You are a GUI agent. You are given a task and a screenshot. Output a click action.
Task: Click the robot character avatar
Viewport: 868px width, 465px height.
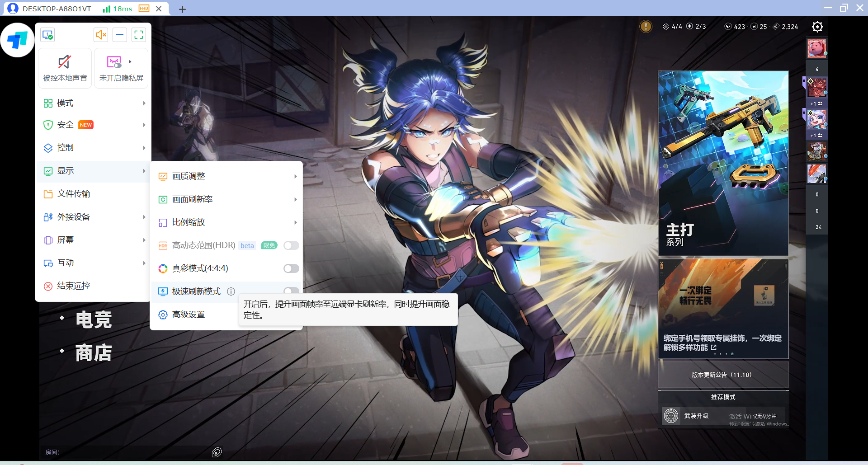817,152
